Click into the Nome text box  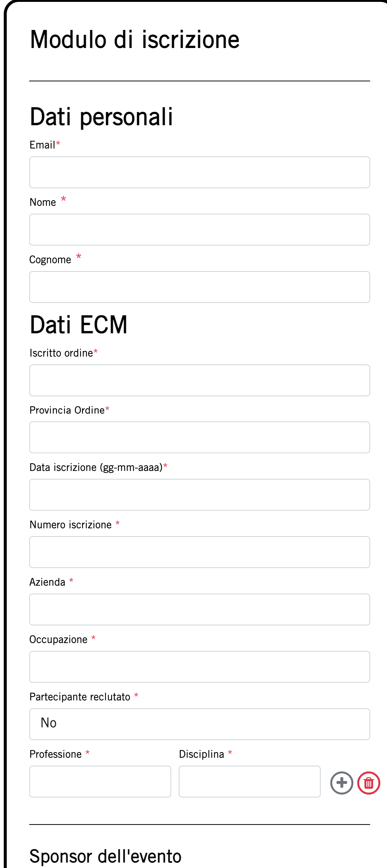coord(199,229)
